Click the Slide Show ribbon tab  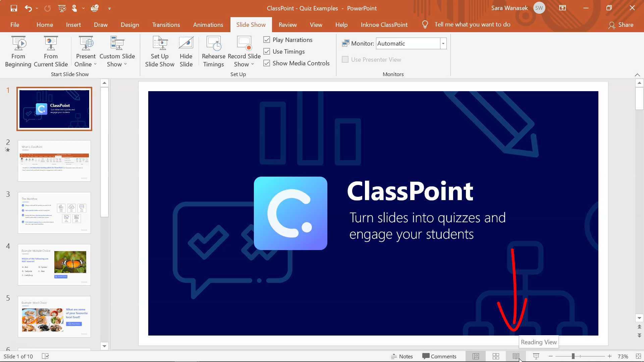coord(251,24)
